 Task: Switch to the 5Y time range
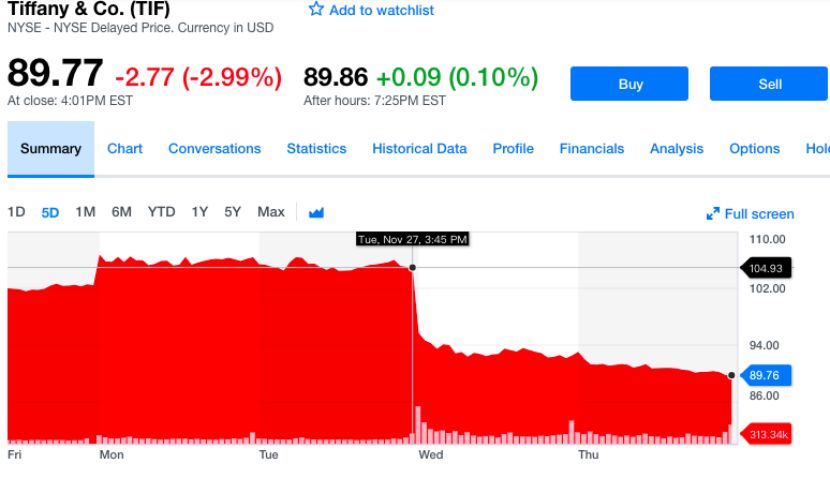point(233,212)
